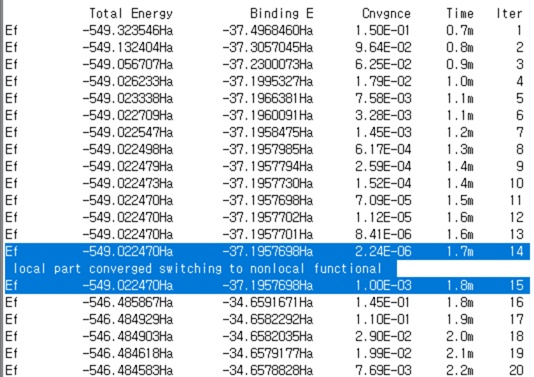Image resolution: width=534 pixels, height=377 pixels.
Task: Click convergence value 7.09E-05
Action: (383, 201)
